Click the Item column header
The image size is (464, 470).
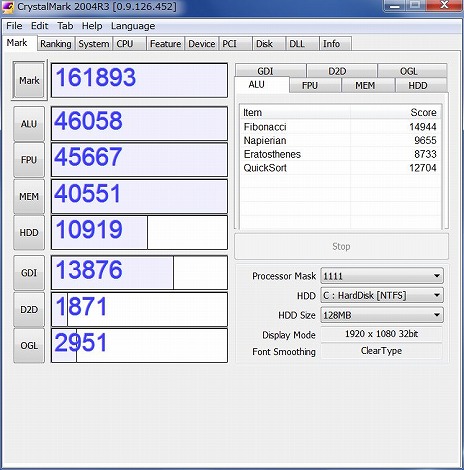pos(295,112)
